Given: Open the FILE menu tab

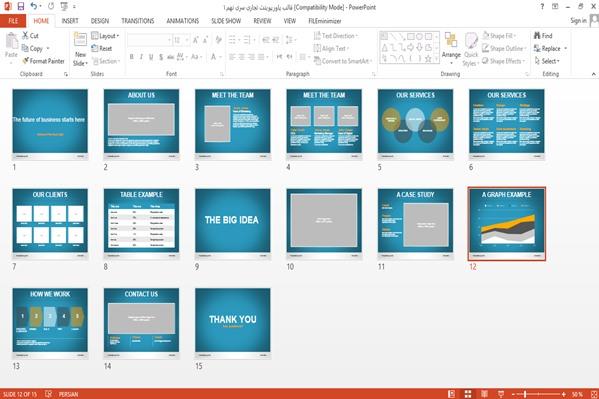Looking at the screenshot, I should coord(13,21).
